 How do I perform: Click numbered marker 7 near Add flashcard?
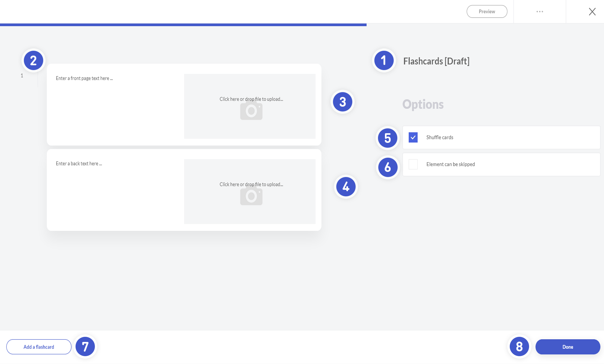pyautogui.click(x=85, y=346)
